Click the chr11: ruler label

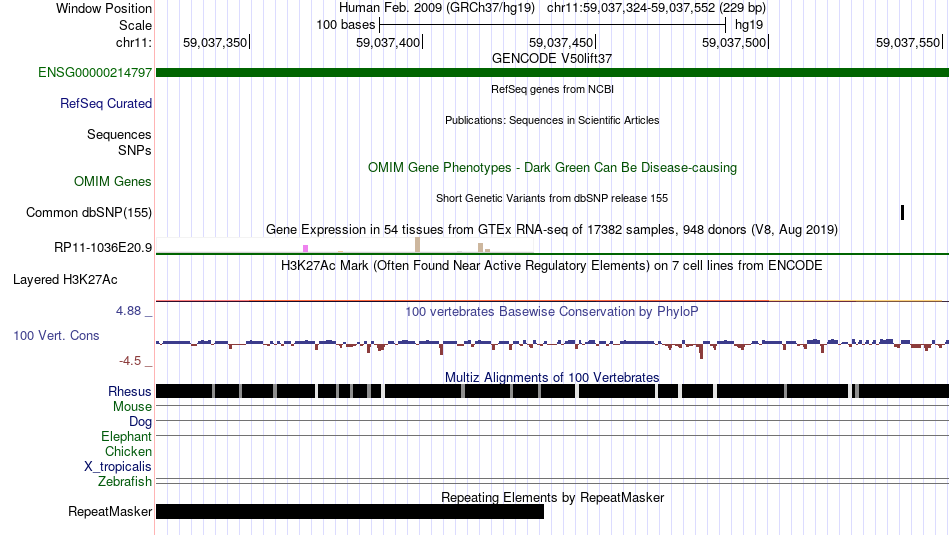point(133,43)
